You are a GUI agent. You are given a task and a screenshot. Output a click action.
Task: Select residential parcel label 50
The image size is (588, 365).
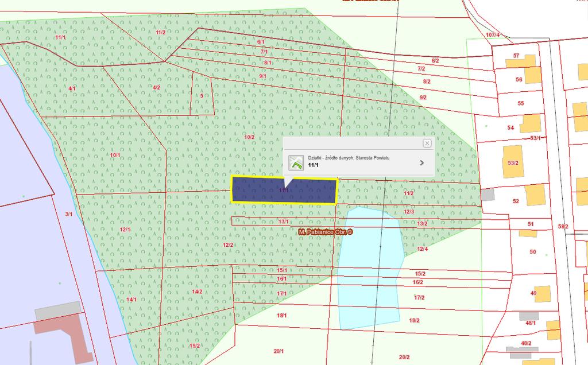[x=533, y=252]
